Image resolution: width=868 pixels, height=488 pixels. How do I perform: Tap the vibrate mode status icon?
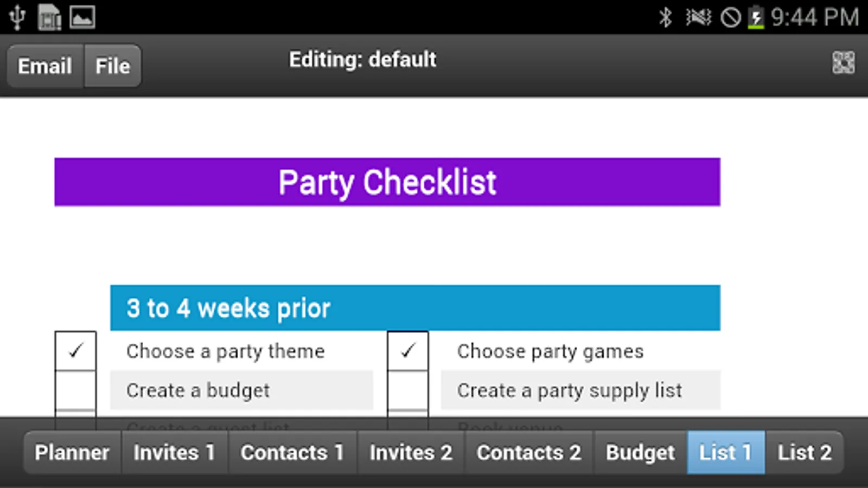click(698, 17)
